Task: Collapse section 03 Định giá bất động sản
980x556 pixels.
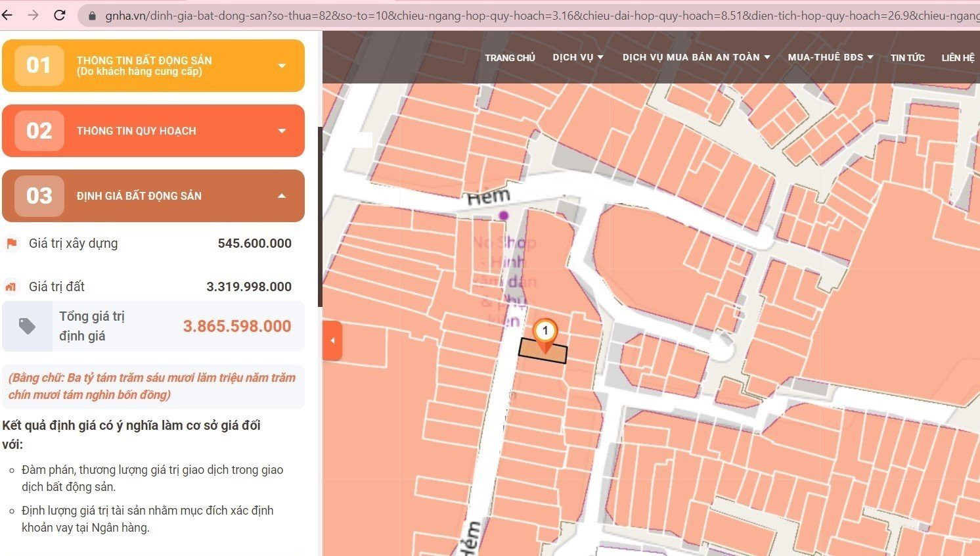Action: 153,196
